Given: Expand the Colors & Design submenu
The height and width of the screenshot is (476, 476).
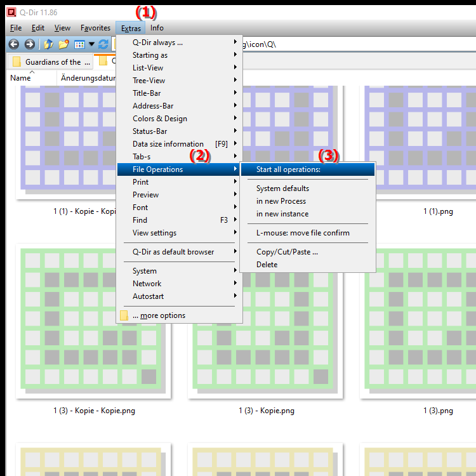Looking at the screenshot, I should [x=180, y=119].
